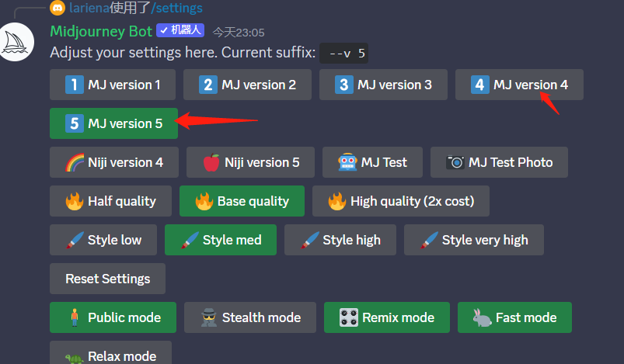624x364 pixels.
Task: Choose MJ Test Photo camera option
Action: [499, 162]
